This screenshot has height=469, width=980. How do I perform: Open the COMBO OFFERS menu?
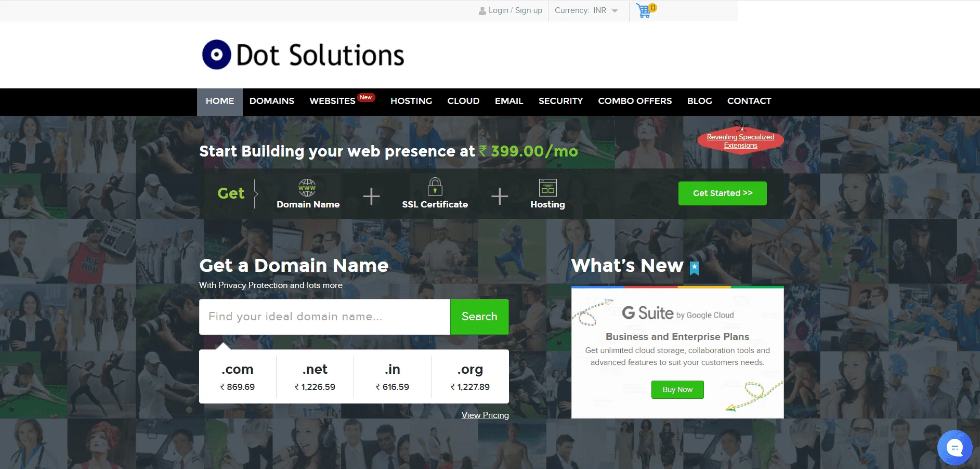(x=635, y=101)
